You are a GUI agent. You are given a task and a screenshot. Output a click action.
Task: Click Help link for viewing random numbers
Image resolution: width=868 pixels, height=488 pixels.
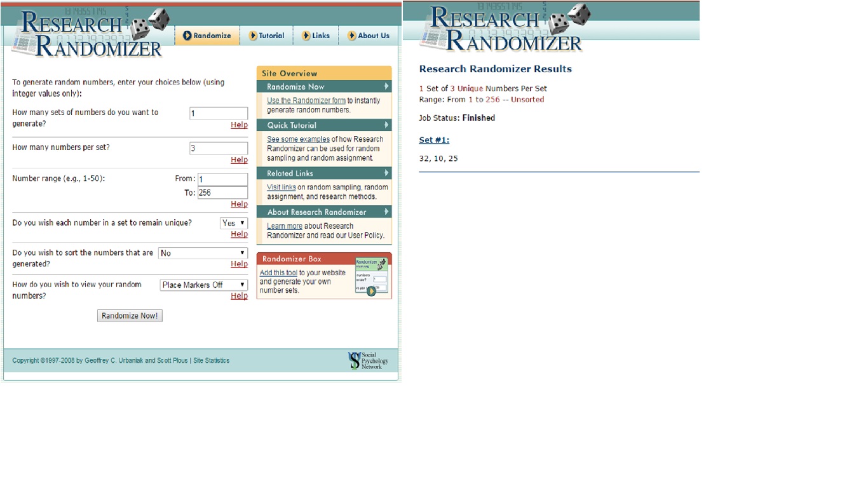(239, 296)
